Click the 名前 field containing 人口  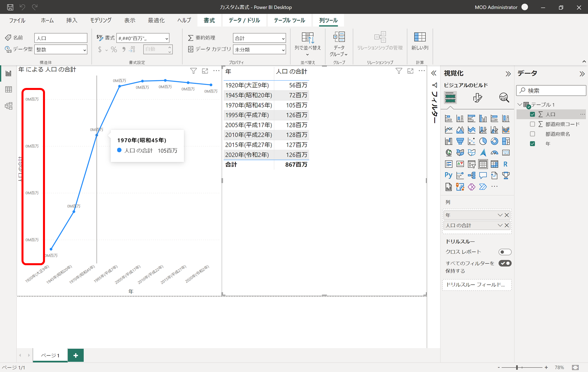click(x=61, y=38)
